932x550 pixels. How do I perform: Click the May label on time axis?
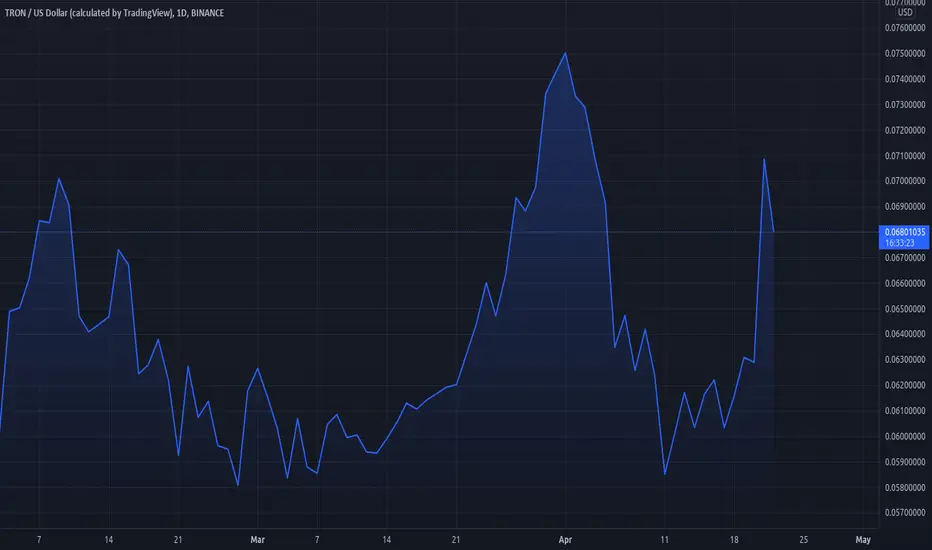coord(863,540)
